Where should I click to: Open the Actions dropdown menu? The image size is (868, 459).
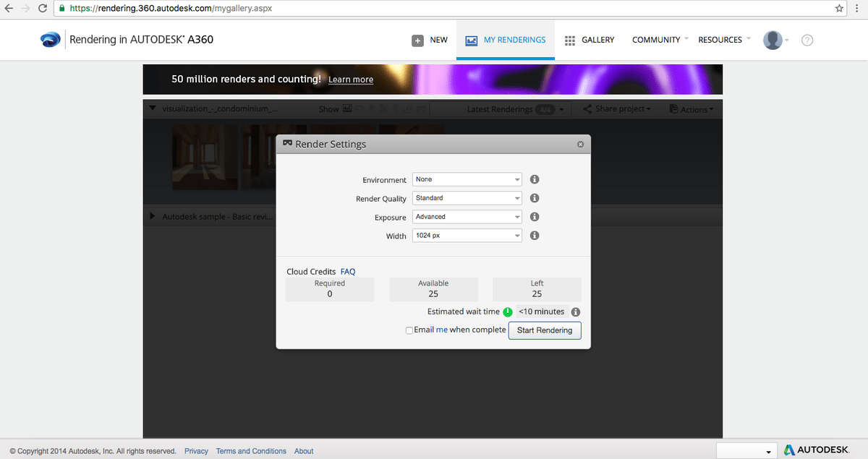[x=692, y=109]
